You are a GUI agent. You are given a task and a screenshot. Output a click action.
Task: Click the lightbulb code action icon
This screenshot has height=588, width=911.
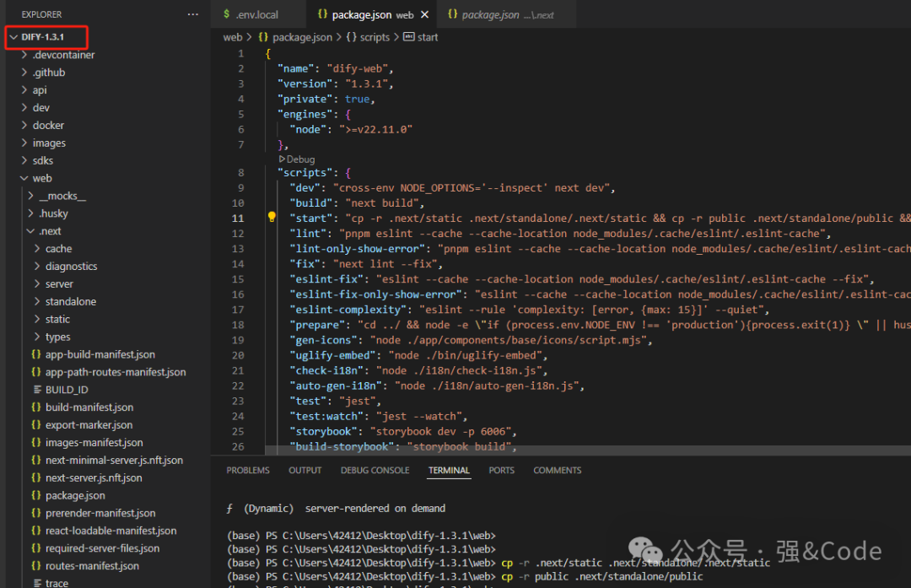coord(272,217)
